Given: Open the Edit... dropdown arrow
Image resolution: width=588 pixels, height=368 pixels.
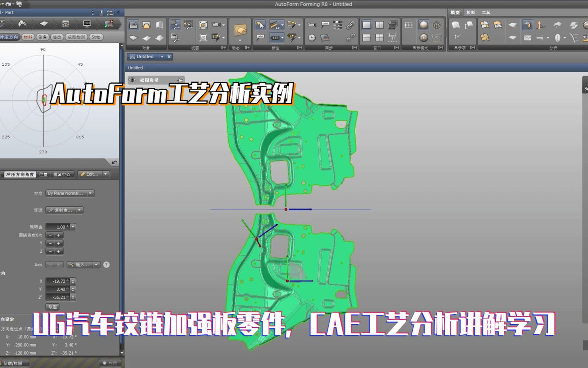Looking at the screenshot, I should [x=106, y=174].
